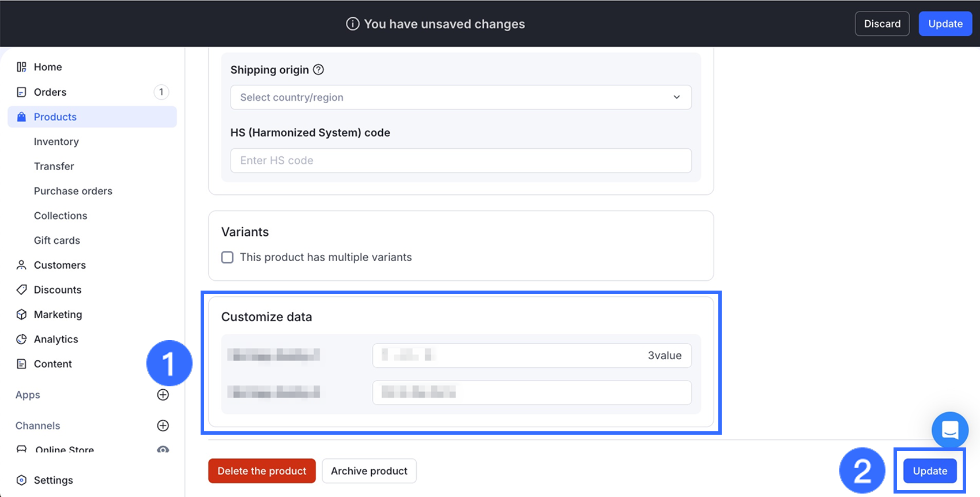Image resolution: width=980 pixels, height=497 pixels.
Task: Click Discard button in top bar
Action: click(881, 24)
